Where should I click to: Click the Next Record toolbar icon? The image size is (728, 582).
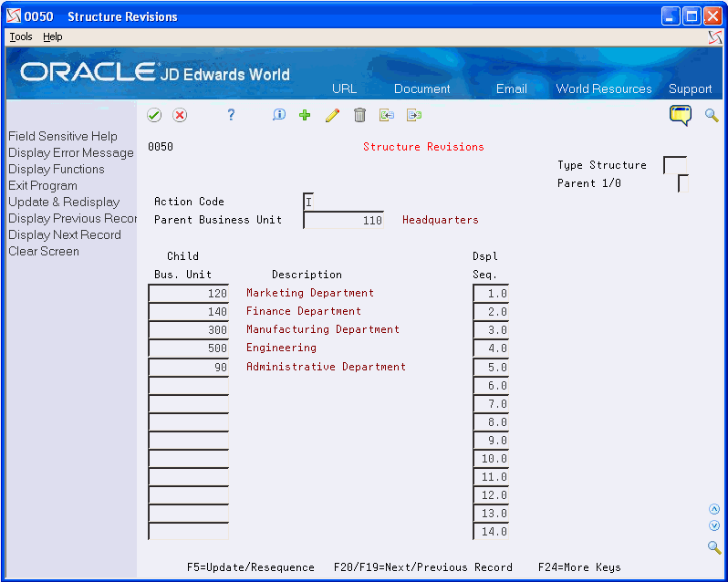pyautogui.click(x=414, y=115)
